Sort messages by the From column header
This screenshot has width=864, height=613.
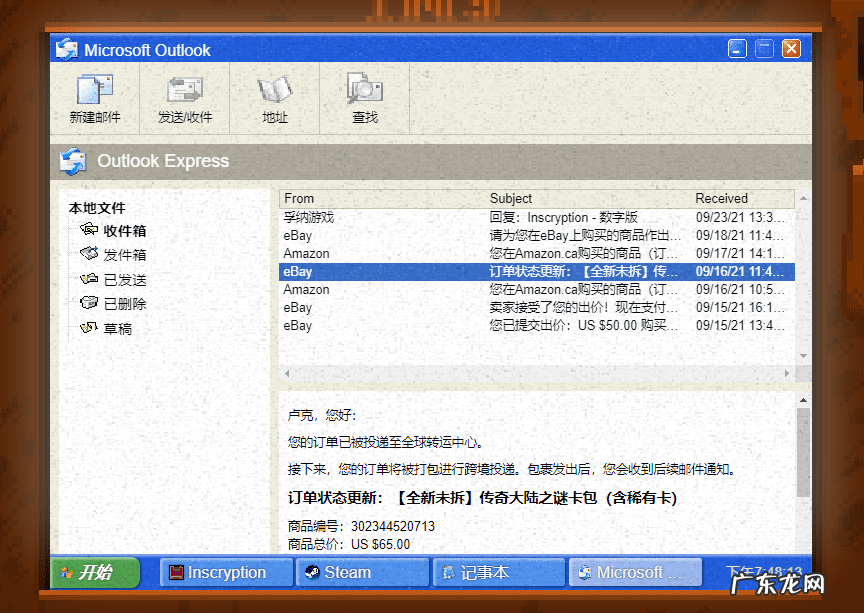coord(298,198)
